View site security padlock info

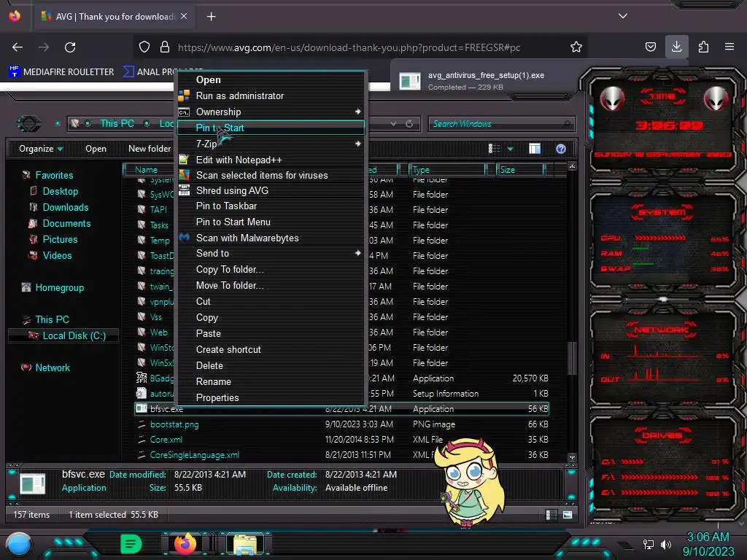pos(165,47)
